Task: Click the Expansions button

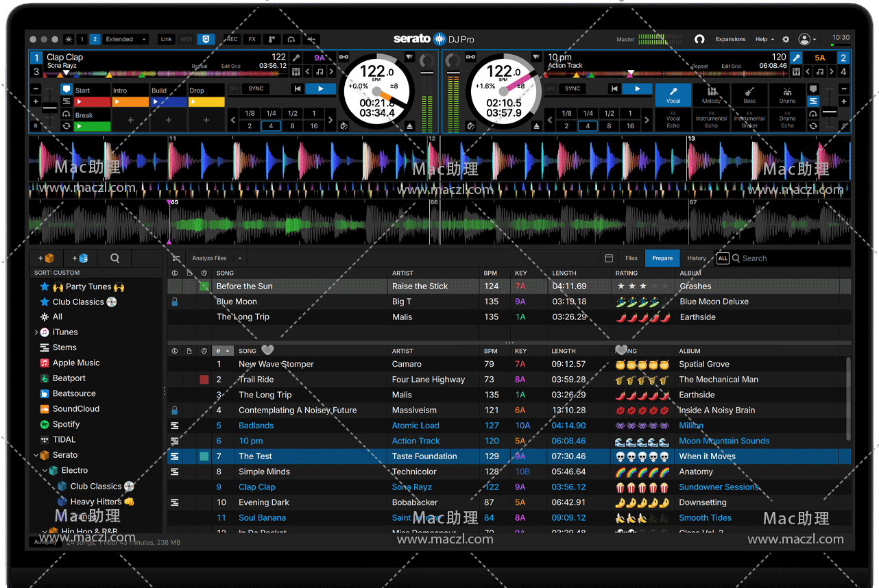Action: [x=730, y=40]
